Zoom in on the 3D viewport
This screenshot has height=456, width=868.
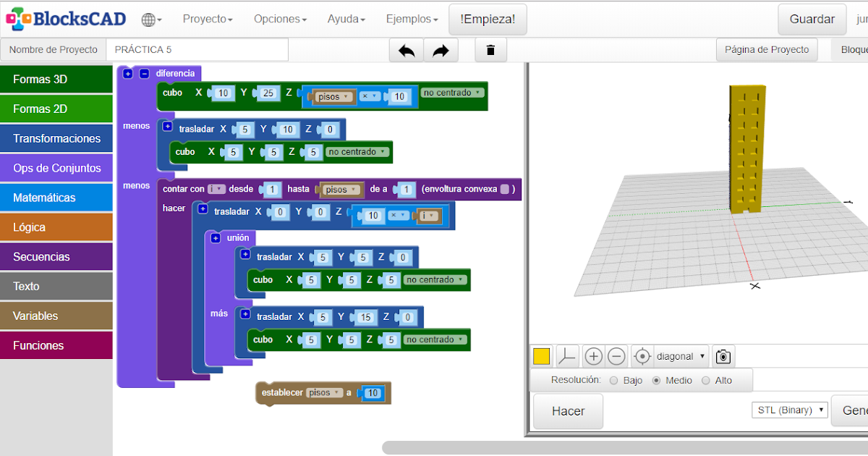point(593,356)
